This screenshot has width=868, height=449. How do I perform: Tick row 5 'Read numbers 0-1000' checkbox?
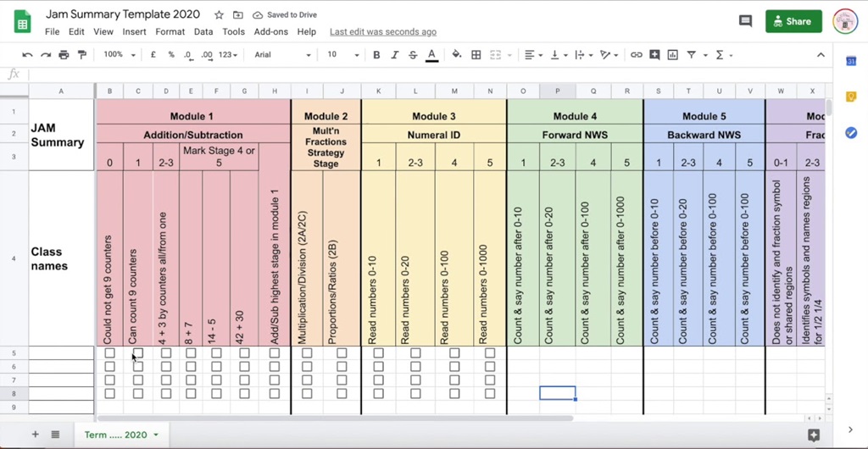490,352
